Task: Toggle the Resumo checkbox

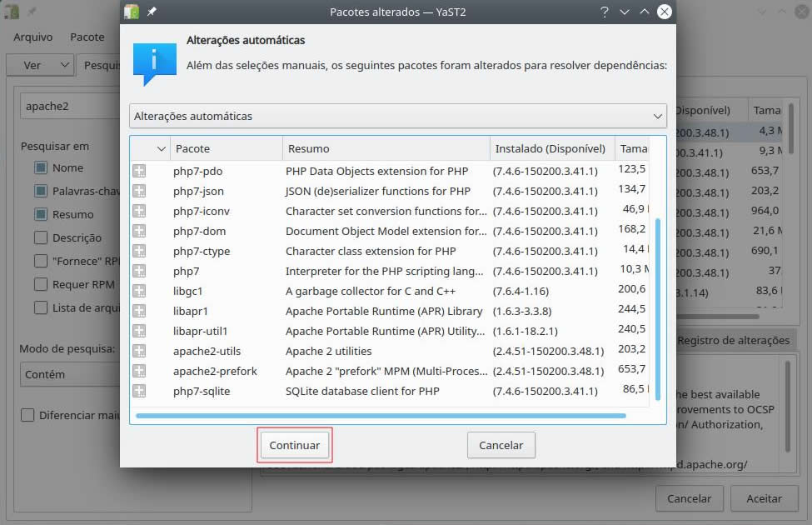Action: [41, 214]
